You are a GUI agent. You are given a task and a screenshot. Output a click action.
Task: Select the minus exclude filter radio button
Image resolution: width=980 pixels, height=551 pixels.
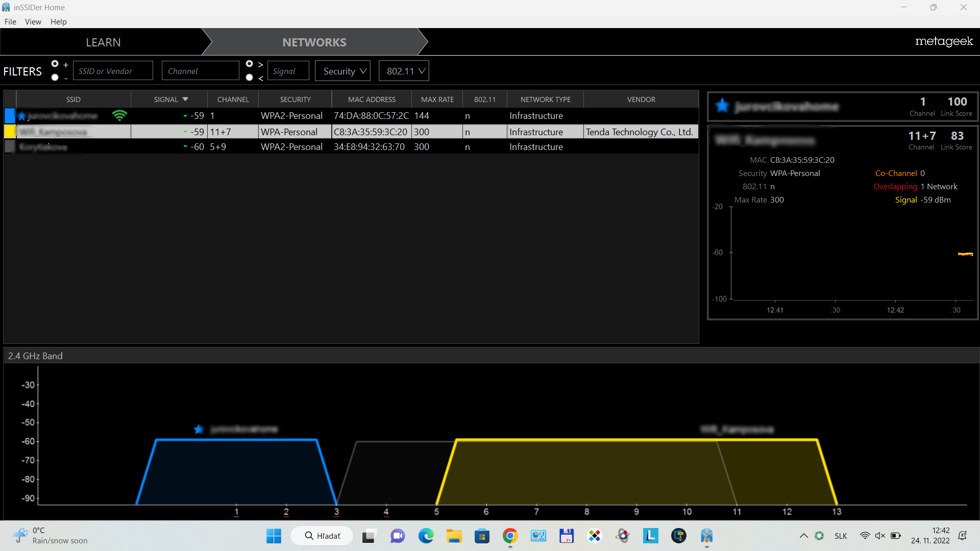(55, 78)
